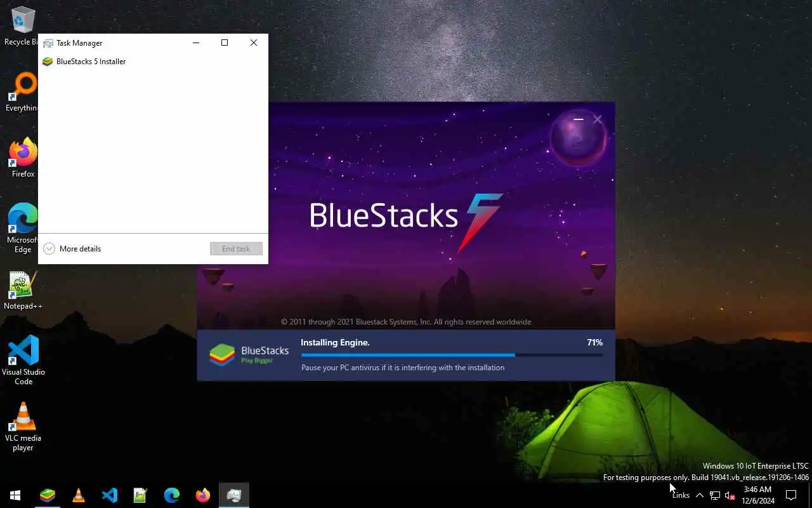Open the Recycle Bin desktop icon
This screenshot has width=812, height=508.
tap(23, 25)
